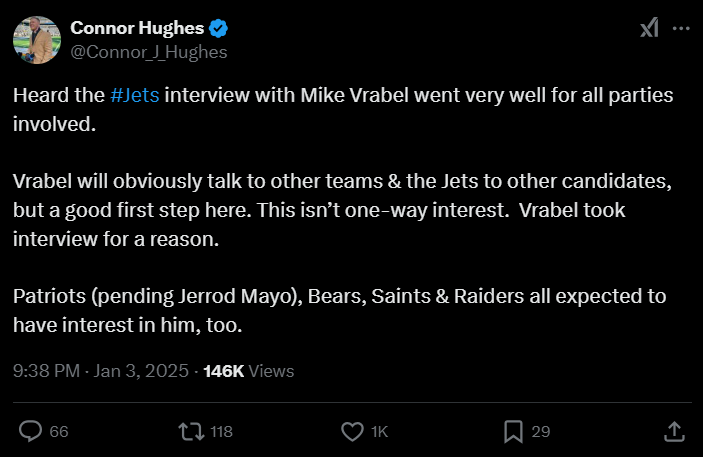Click the reply comment icon

pos(31,431)
